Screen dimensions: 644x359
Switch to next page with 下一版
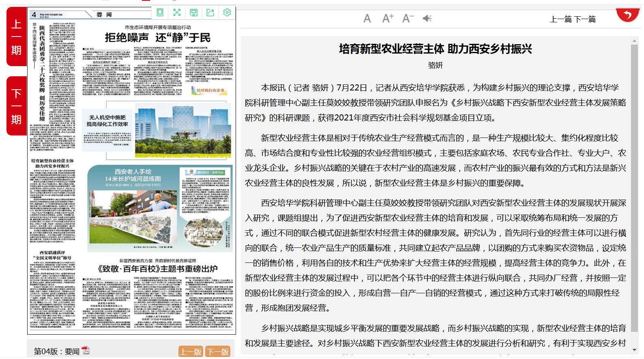pyautogui.click(x=218, y=352)
